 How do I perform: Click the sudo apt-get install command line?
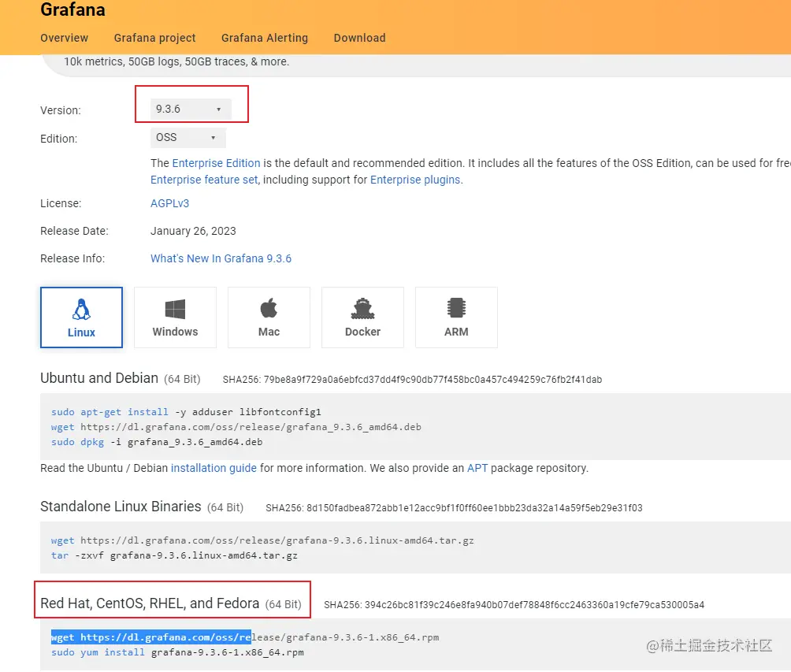coord(186,412)
